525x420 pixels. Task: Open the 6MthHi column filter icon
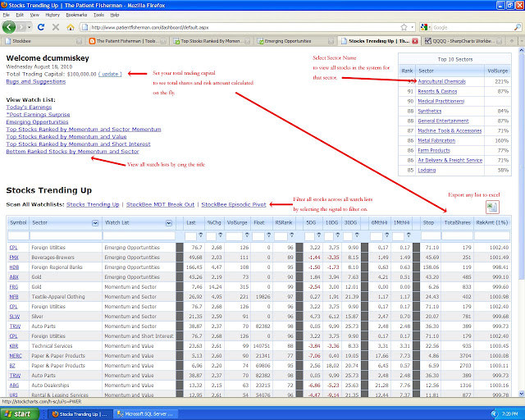coord(386,235)
